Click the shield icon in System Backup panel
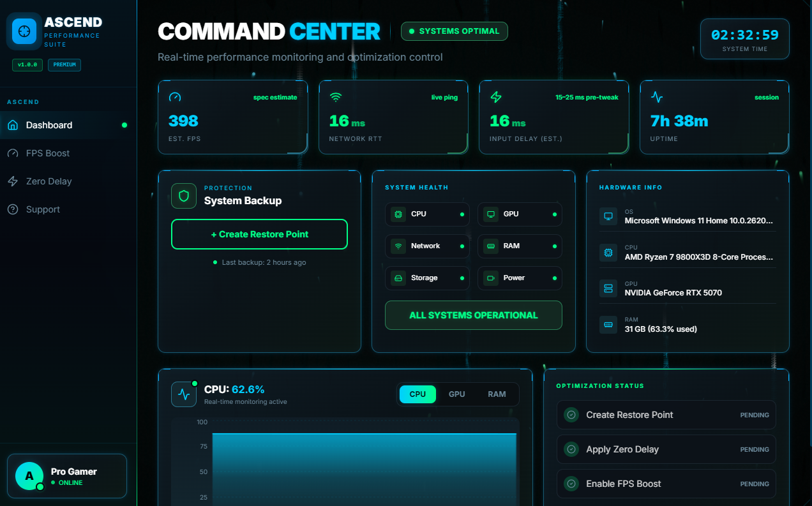Image resolution: width=812 pixels, height=506 pixels. 183,196
